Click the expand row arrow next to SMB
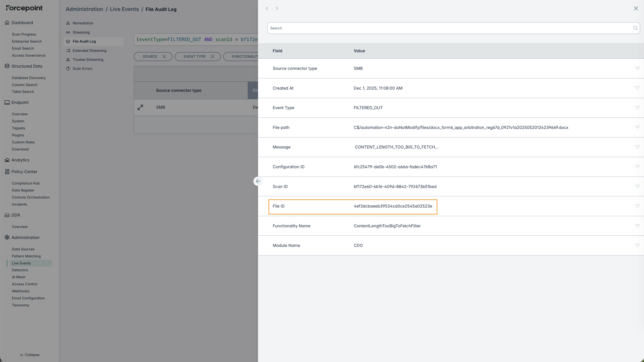Image resolution: width=644 pixels, height=362 pixels. (140, 107)
